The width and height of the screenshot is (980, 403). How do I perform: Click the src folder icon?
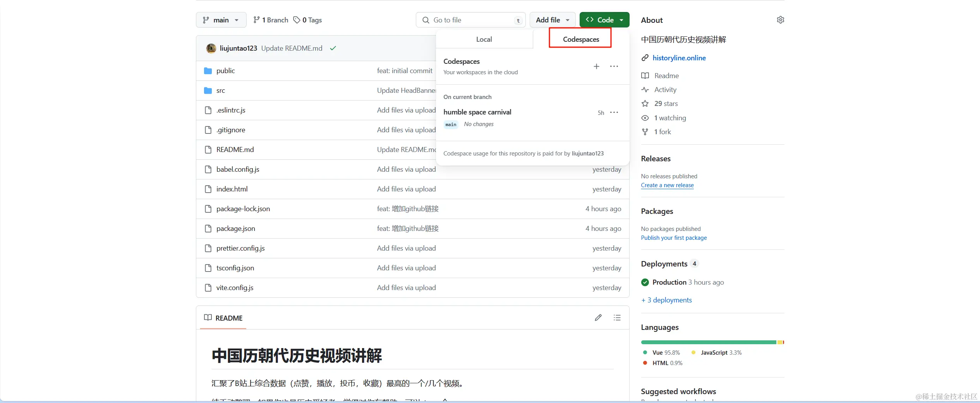(x=208, y=91)
